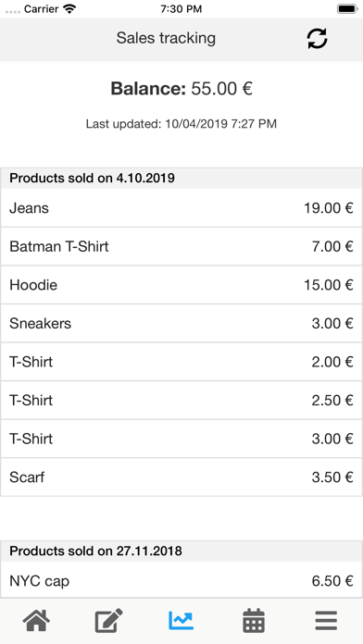Open the home tab icon
Screen dimensions: 363x644
point(36,621)
